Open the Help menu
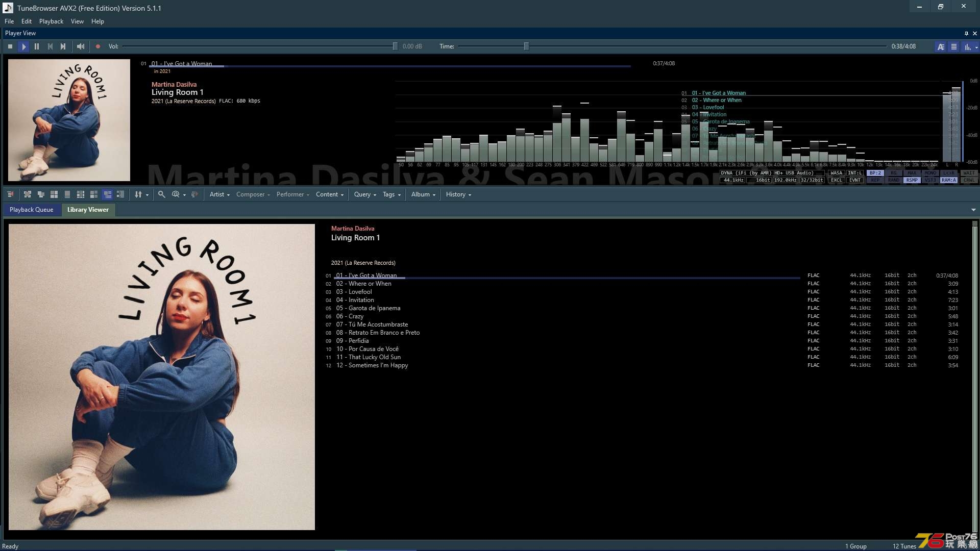The width and height of the screenshot is (980, 551). click(97, 21)
